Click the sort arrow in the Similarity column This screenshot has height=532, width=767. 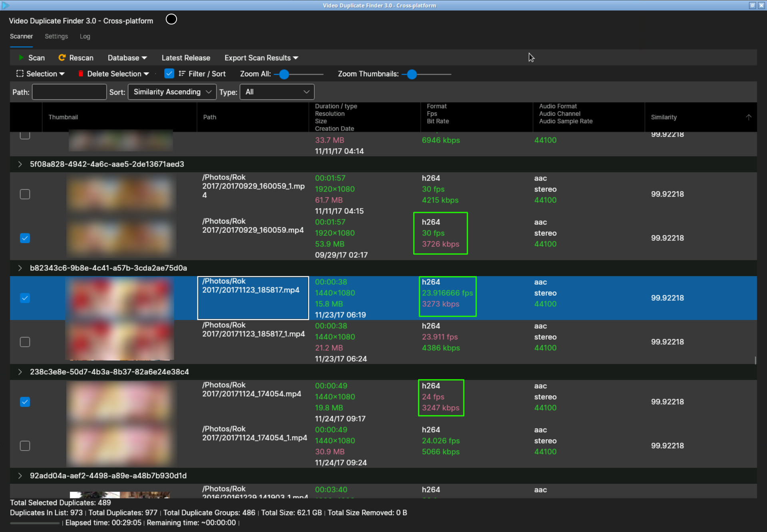coord(749,117)
